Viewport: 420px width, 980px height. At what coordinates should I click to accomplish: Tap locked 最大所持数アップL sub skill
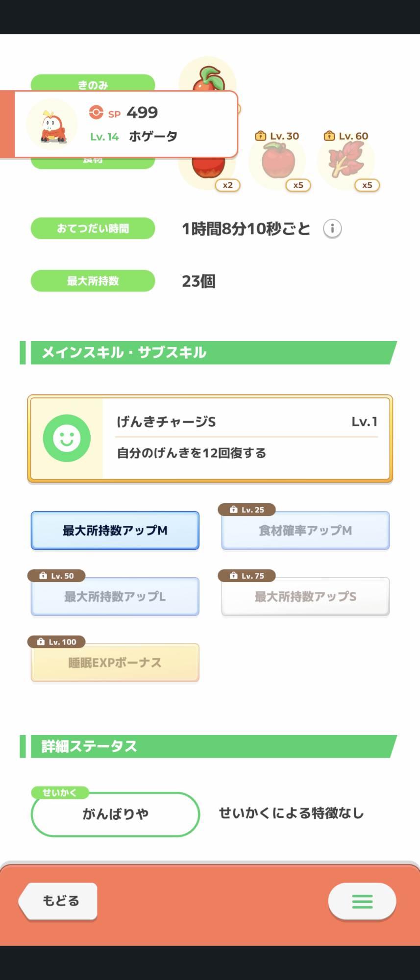pyautogui.click(x=115, y=597)
